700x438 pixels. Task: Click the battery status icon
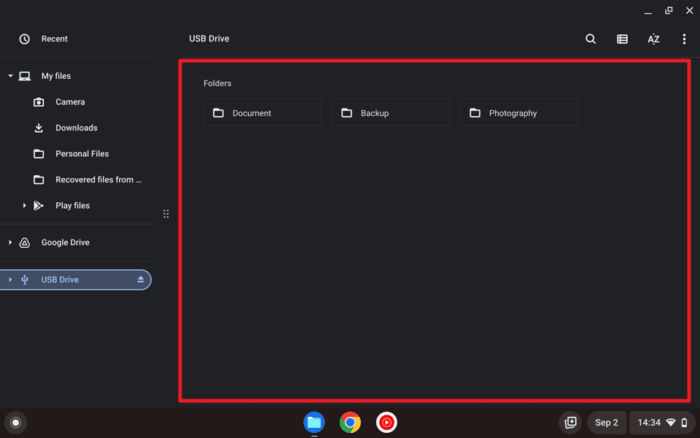point(684,422)
